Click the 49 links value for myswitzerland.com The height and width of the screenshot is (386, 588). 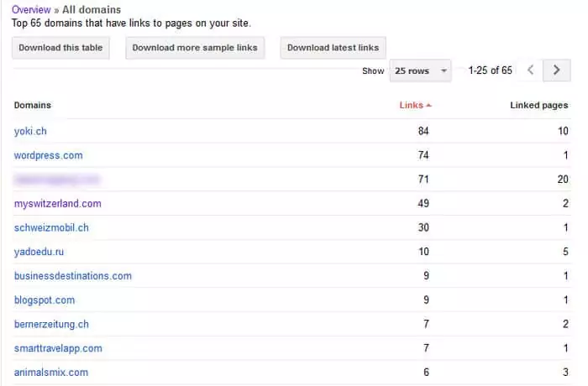click(423, 204)
